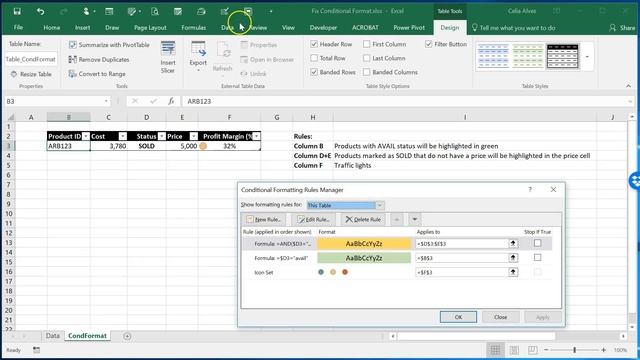The width and height of the screenshot is (640, 360).
Task: Open the Home ribbon tab
Action: click(51, 28)
